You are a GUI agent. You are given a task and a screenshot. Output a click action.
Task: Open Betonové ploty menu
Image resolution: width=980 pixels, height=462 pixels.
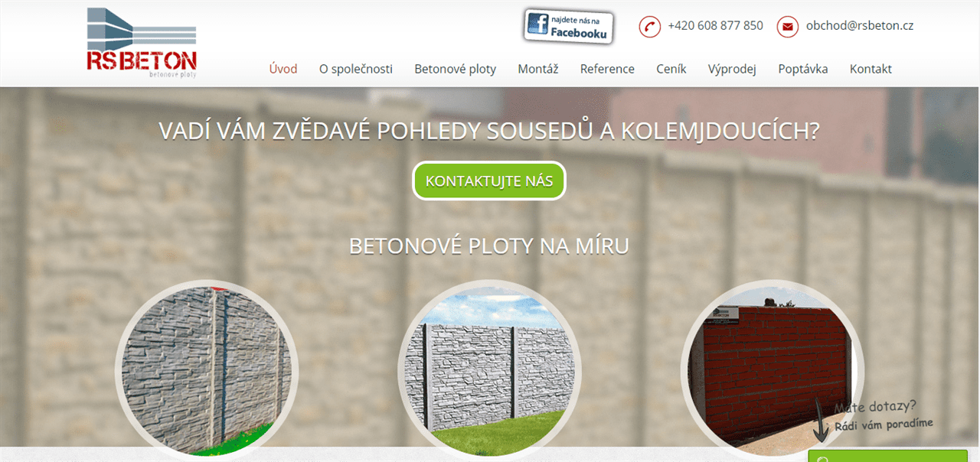coord(456,69)
